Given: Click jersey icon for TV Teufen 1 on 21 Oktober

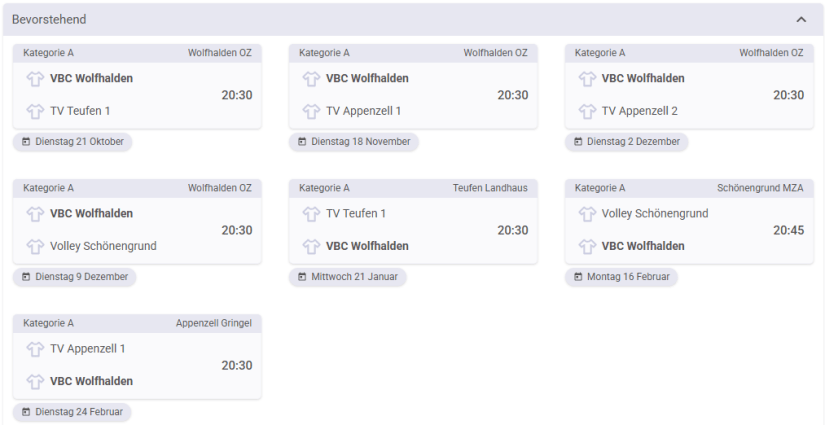Looking at the screenshot, I should 34,111.
